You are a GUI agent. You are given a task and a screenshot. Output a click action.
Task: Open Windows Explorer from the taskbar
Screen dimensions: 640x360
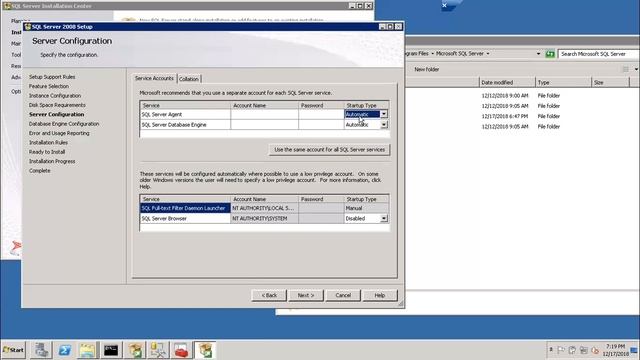pyautogui.click(x=87, y=350)
